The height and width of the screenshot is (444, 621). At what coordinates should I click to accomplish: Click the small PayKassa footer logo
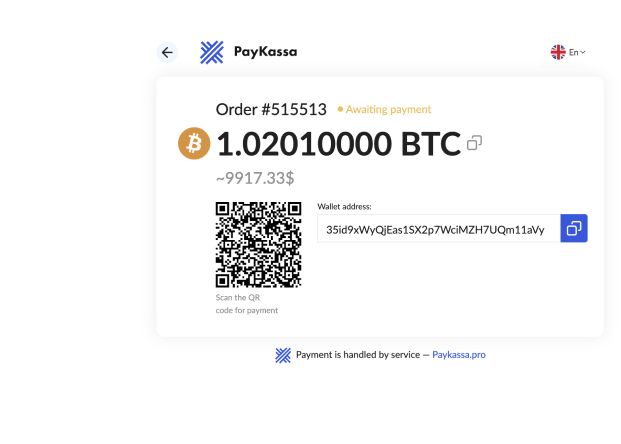[283, 355]
